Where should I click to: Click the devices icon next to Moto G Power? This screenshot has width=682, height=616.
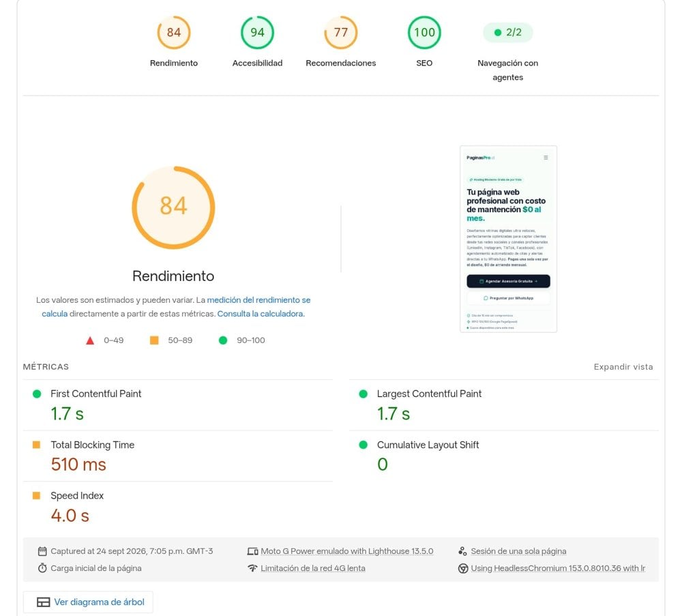point(253,551)
